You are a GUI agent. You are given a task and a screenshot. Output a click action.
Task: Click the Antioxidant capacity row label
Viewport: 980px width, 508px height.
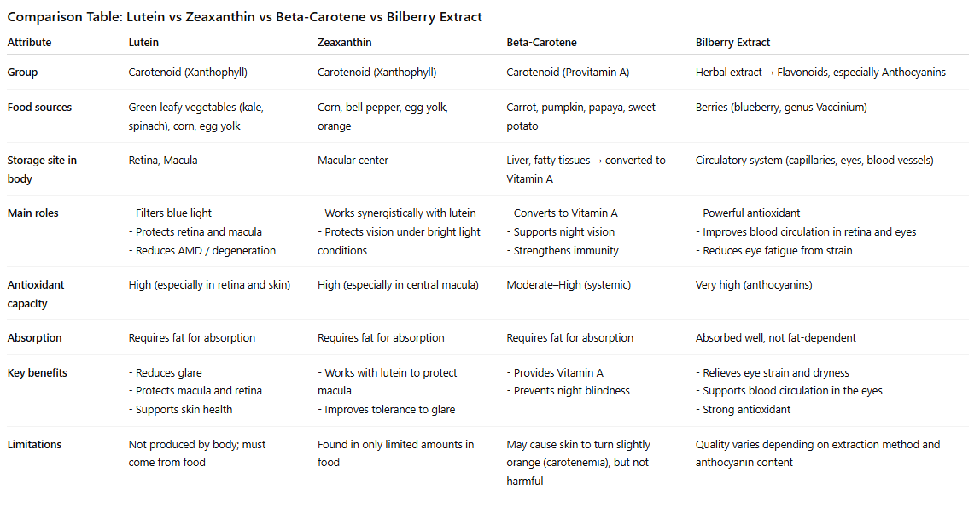(x=36, y=294)
